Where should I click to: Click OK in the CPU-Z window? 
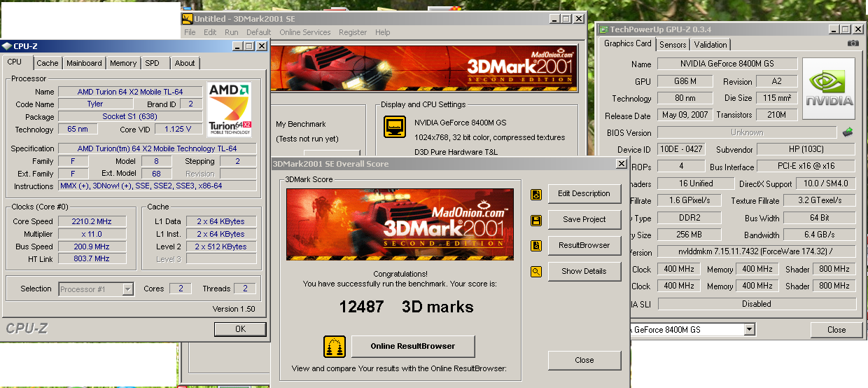(x=240, y=329)
